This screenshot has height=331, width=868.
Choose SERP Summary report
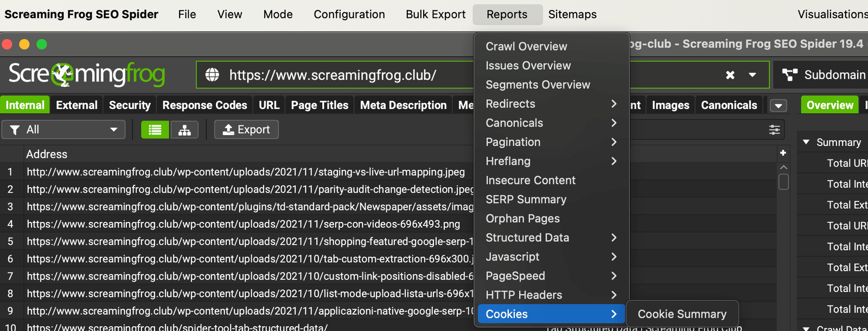point(552,200)
